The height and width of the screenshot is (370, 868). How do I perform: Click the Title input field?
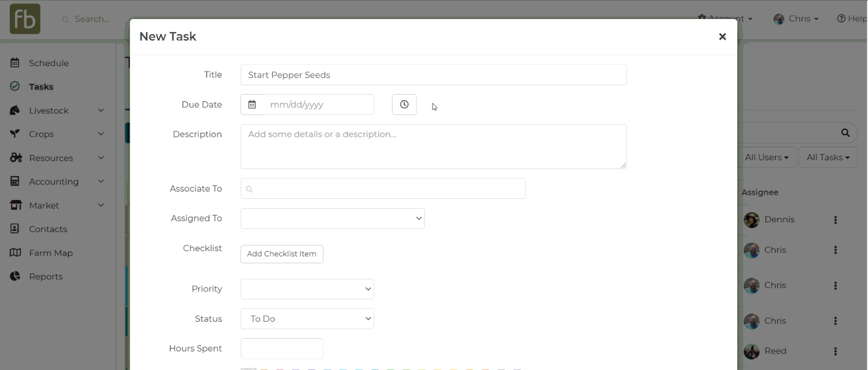coord(433,75)
